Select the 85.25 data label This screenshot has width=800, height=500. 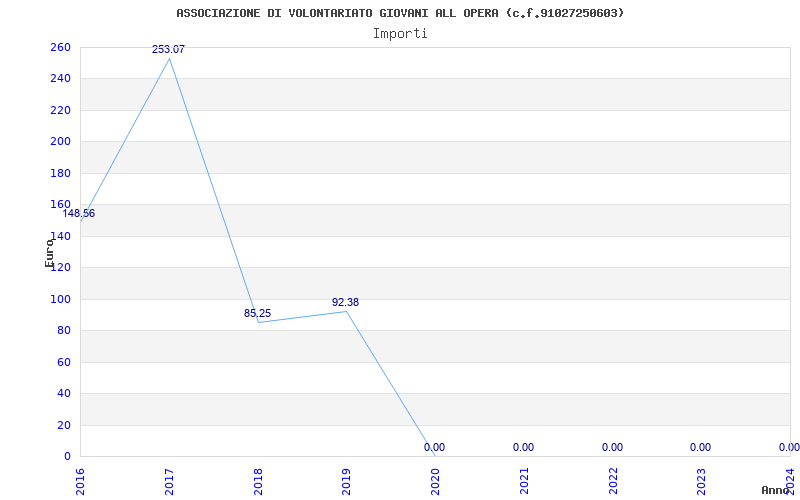pos(257,313)
